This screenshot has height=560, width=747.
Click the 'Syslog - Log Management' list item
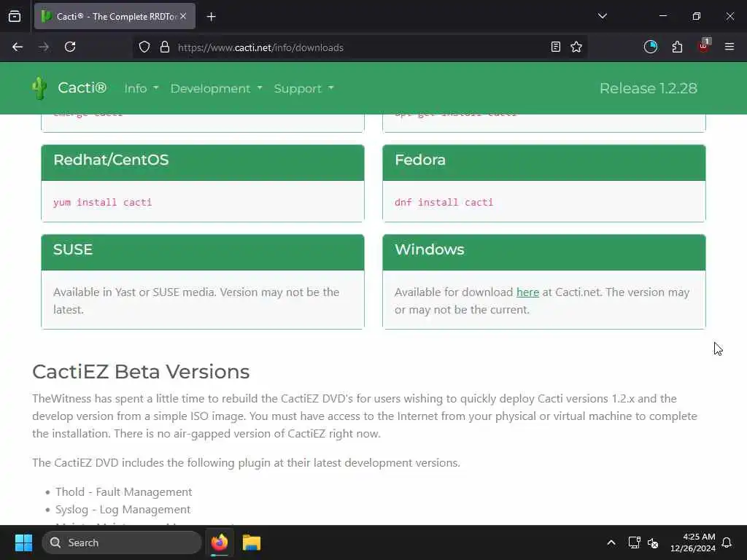(123, 510)
